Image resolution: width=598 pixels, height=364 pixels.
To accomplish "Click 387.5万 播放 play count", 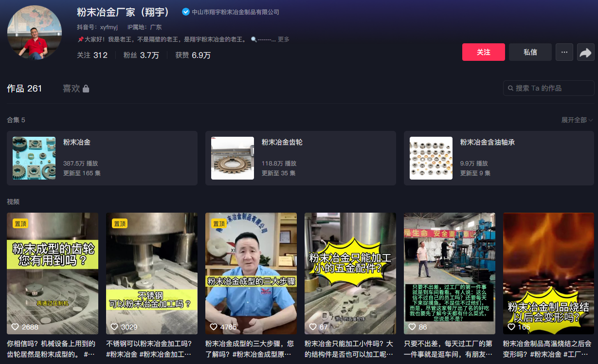I will click(81, 164).
